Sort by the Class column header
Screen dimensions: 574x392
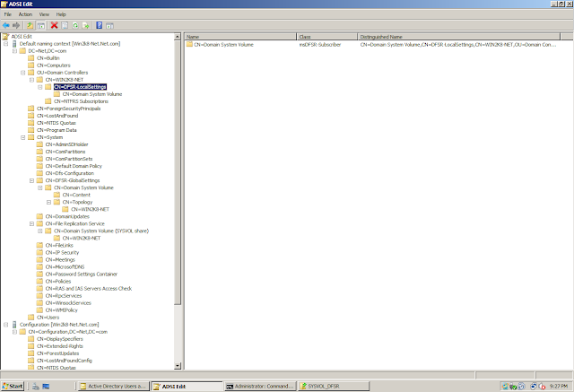point(326,37)
